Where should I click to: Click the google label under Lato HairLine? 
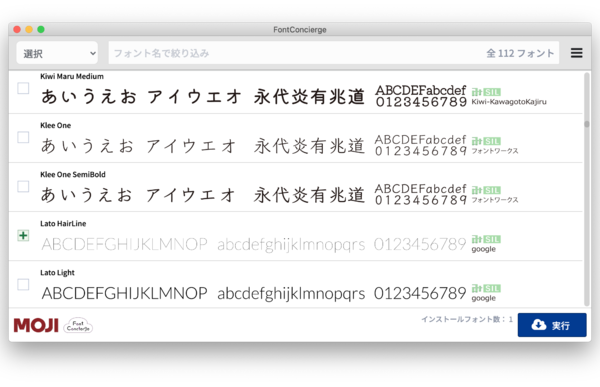pyautogui.click(x=484, y=249)
